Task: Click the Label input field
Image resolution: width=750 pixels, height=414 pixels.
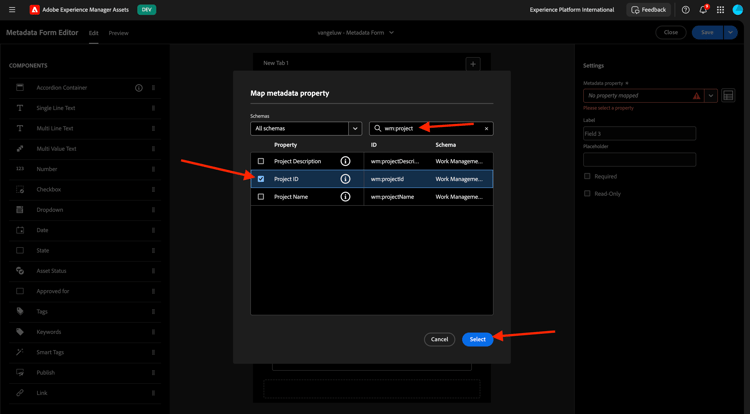Action: click(x=639, y=133)
